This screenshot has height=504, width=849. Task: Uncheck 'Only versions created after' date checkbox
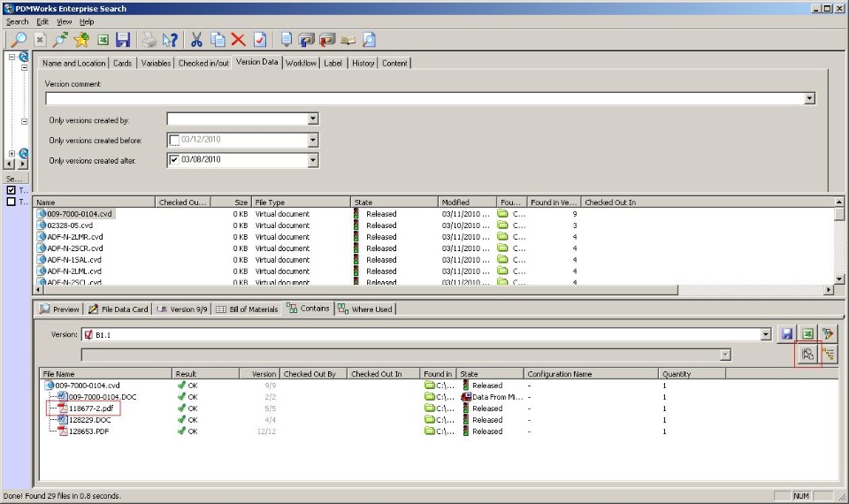174,160
